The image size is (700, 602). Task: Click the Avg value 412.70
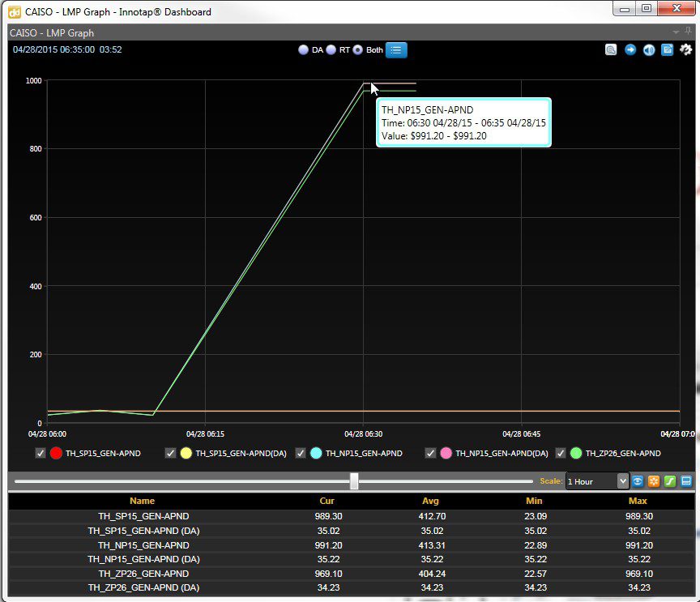[432, 516]
